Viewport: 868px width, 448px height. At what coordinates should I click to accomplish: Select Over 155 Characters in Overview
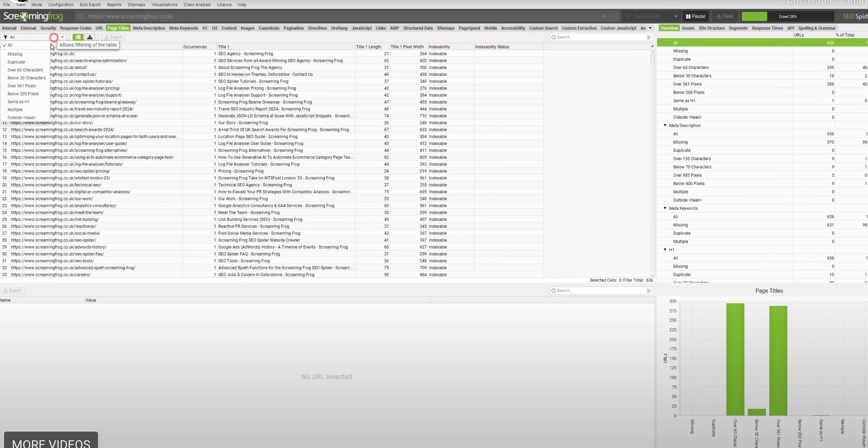(x=762, y=159)
